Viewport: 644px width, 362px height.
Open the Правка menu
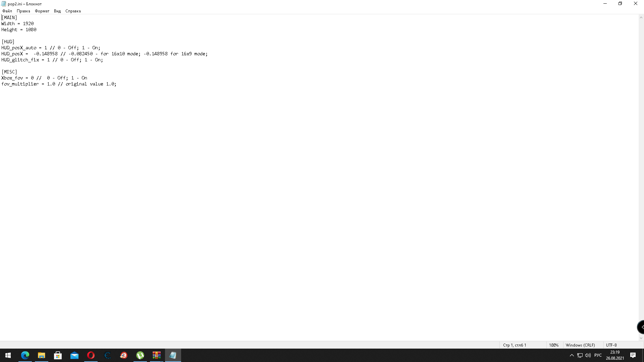coord(23,11)
